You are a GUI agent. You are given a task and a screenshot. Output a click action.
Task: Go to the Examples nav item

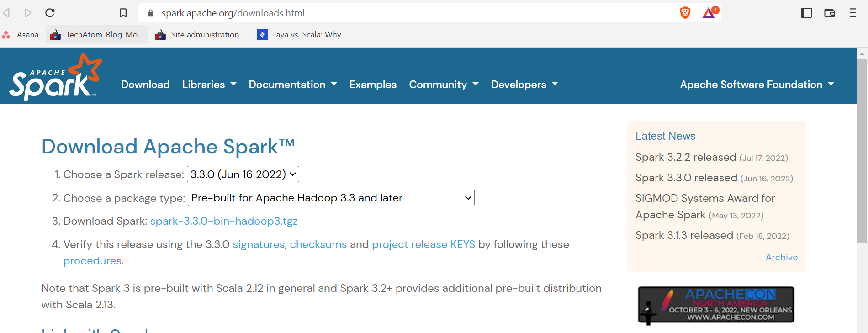click(373, 85)
